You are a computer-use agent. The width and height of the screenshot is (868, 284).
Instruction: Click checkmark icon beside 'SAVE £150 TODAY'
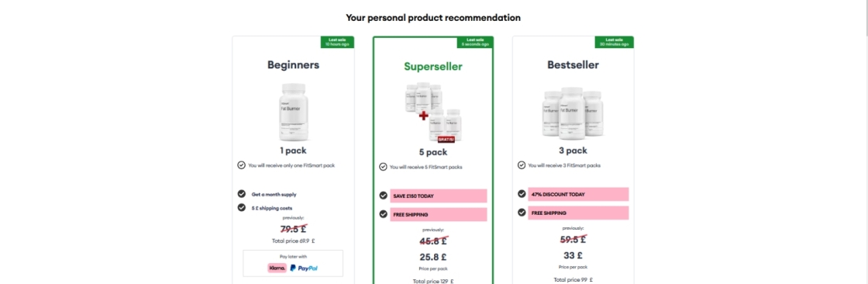pyautogui.click(x=383, y=196)
